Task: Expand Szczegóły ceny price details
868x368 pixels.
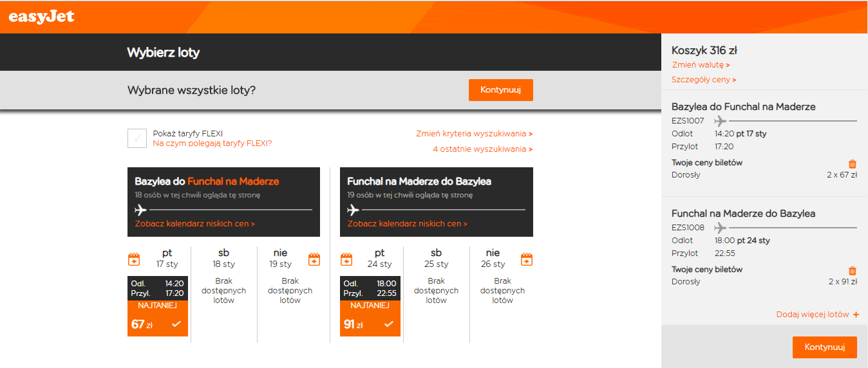Action: pyautogui.click(x=704, y=80)
